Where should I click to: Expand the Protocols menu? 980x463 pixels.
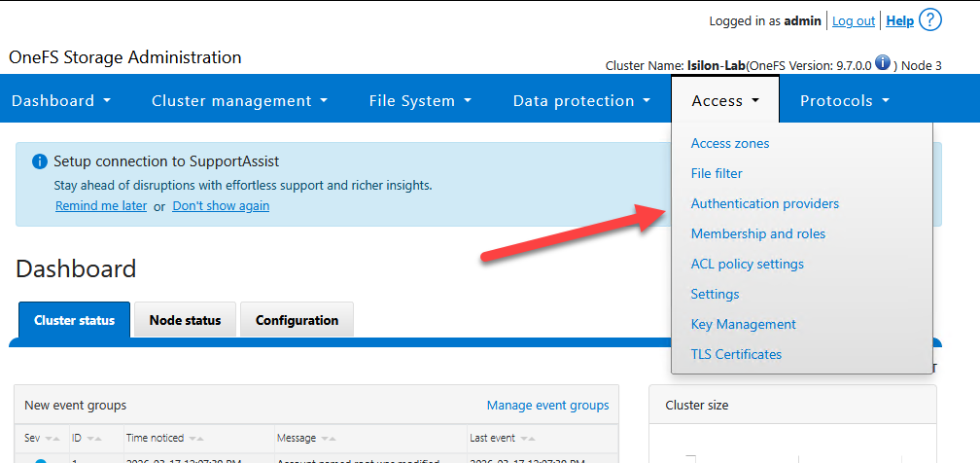coord(844,100)
